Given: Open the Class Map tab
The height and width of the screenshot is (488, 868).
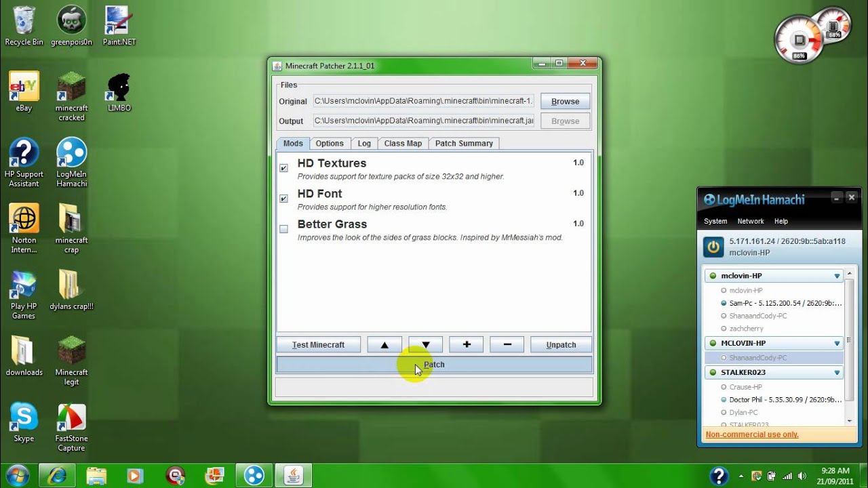Looking at the screenshot, I should pos(403,143).
